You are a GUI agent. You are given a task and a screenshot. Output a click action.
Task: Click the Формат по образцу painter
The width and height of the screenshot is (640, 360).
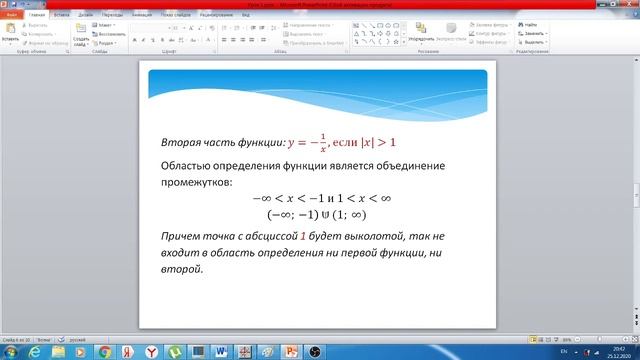45,43
